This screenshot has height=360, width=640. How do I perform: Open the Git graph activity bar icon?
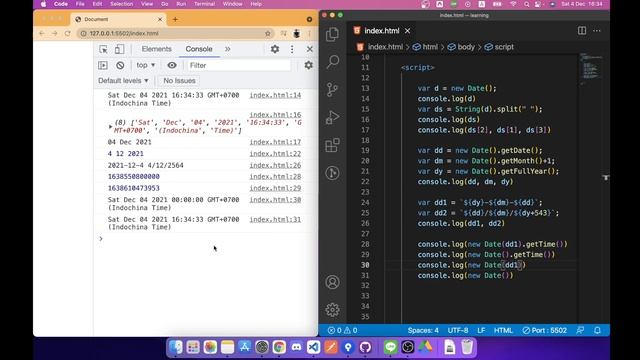click(x=332, y=173)
